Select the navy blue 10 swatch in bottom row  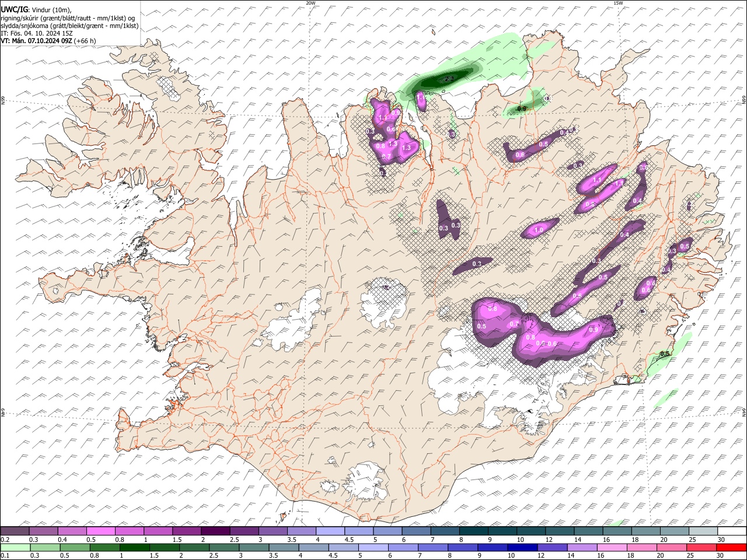pyautogui.click(x=521, y=547)
